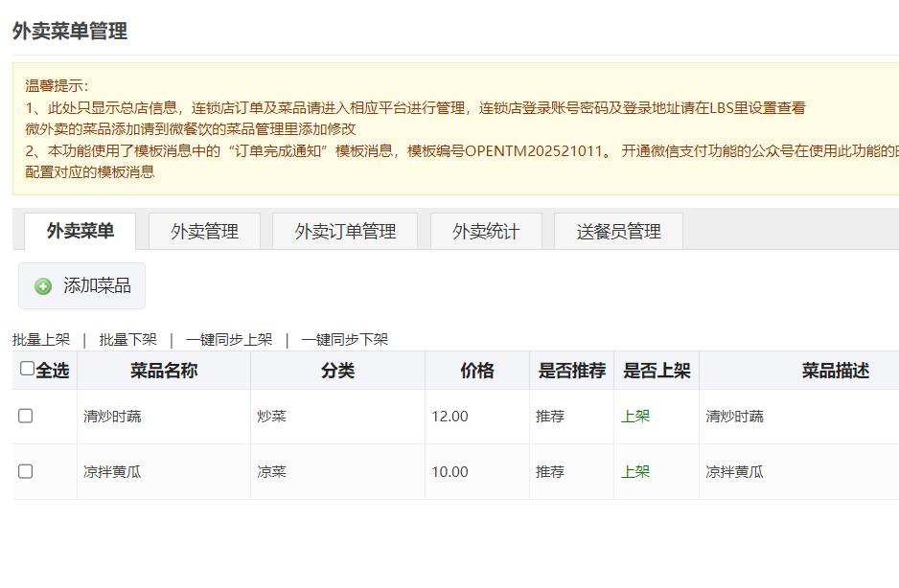Click the 批量上架 link
This screenshot has width=899, height=588.
point(41,340)
